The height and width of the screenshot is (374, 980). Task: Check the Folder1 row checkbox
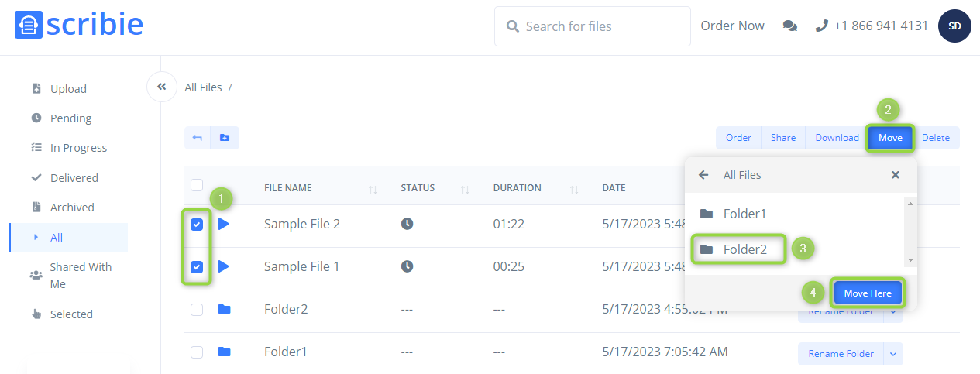coord(197,352)
